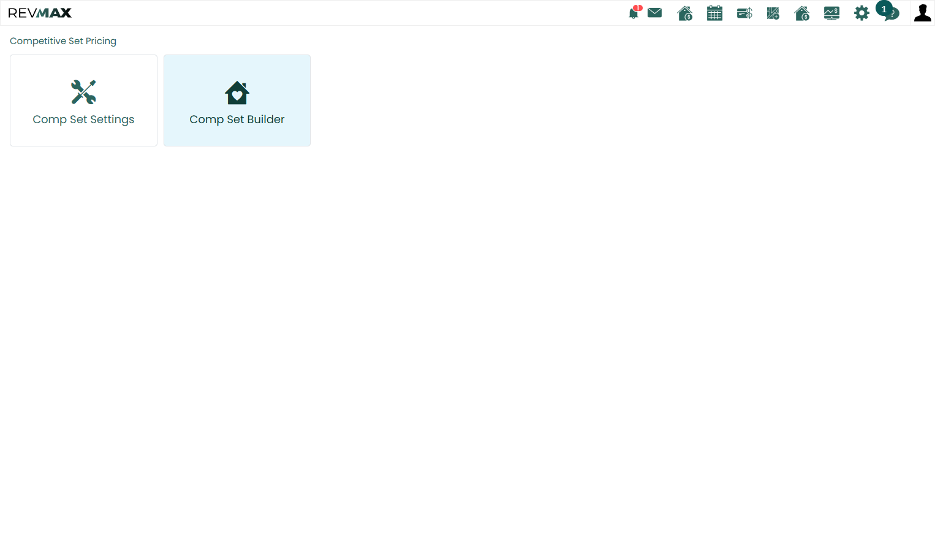Open the notifications bell icon

634,13
